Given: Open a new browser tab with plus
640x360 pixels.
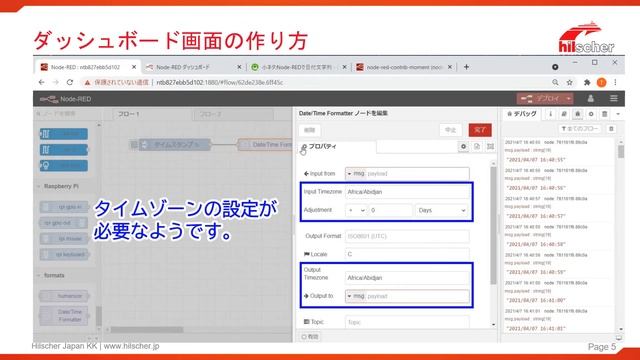Looking at the screenshot, I should pos(466,67).
